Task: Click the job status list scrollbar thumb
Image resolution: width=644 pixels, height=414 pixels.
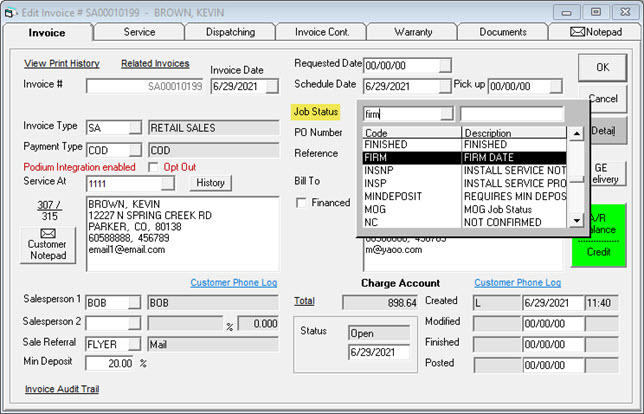Action: click(577, 179)
